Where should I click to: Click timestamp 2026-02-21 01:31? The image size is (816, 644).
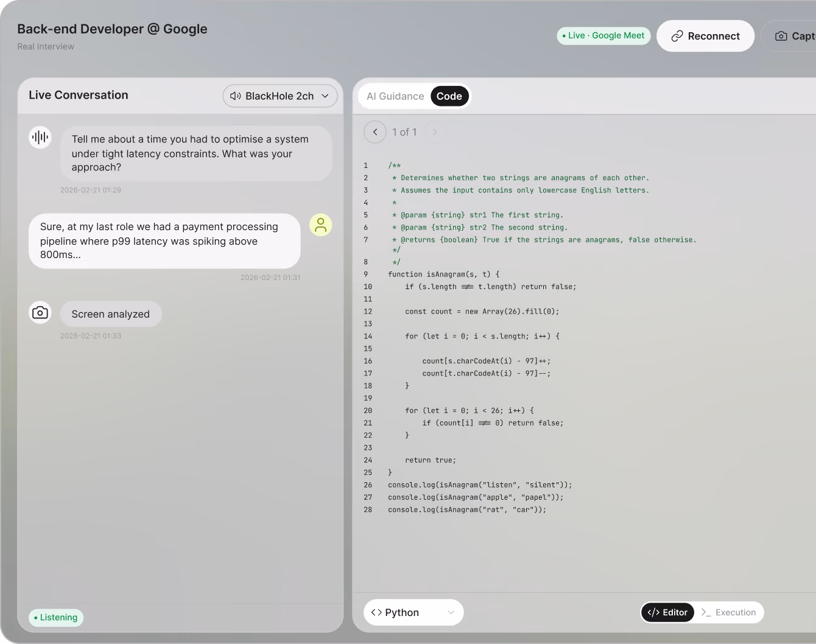tap(270, 278)
